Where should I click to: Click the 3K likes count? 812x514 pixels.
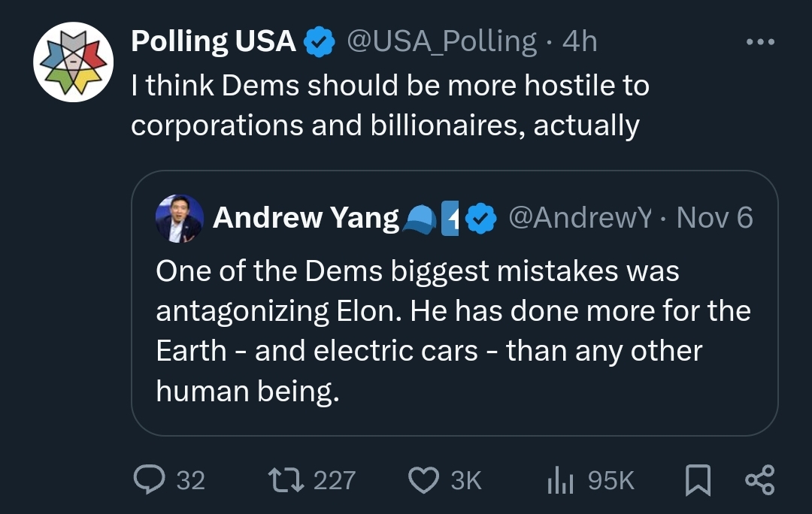tap(466, 480)
